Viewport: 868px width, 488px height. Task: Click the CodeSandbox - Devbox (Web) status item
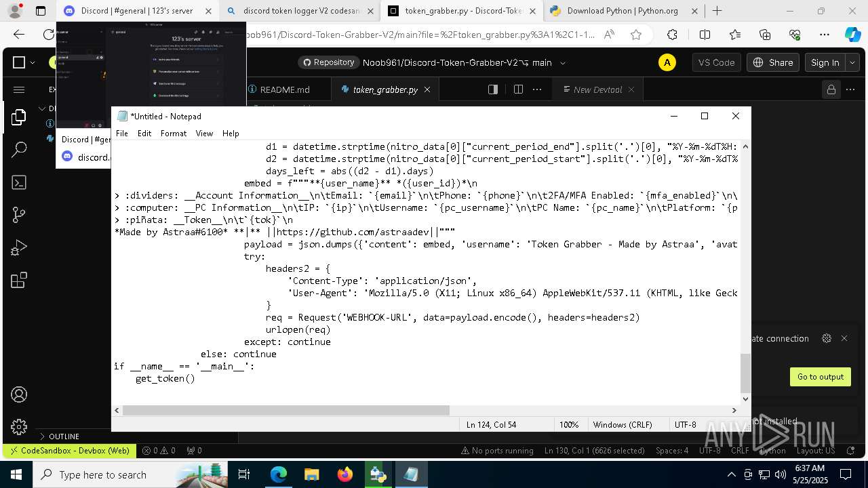[68, 450]
